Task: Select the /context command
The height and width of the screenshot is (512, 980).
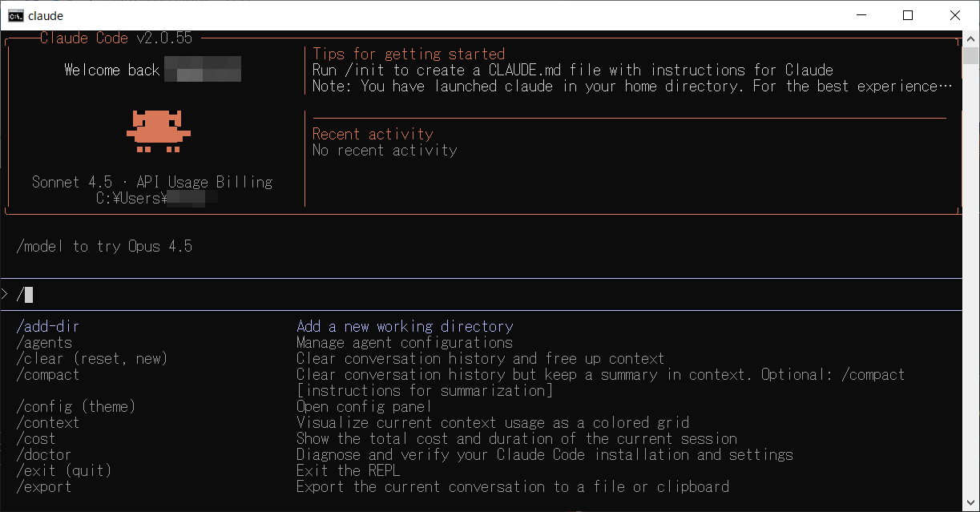Action: 47,422
